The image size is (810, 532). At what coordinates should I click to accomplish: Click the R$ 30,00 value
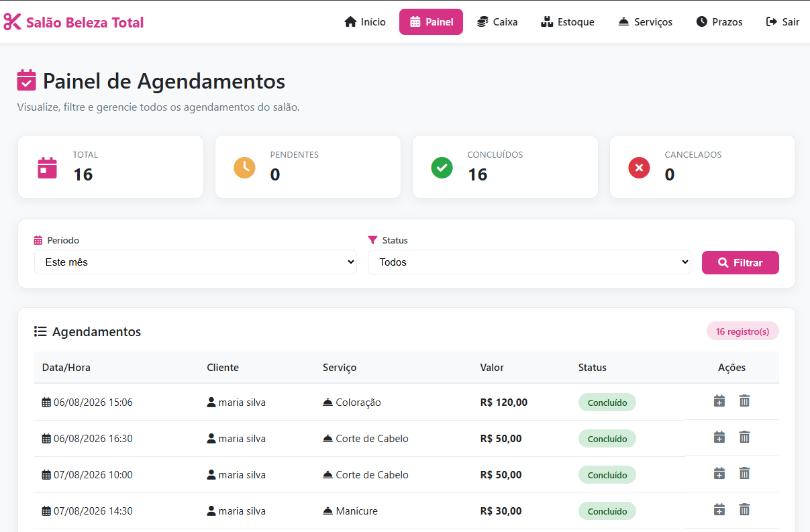(501, 511)
